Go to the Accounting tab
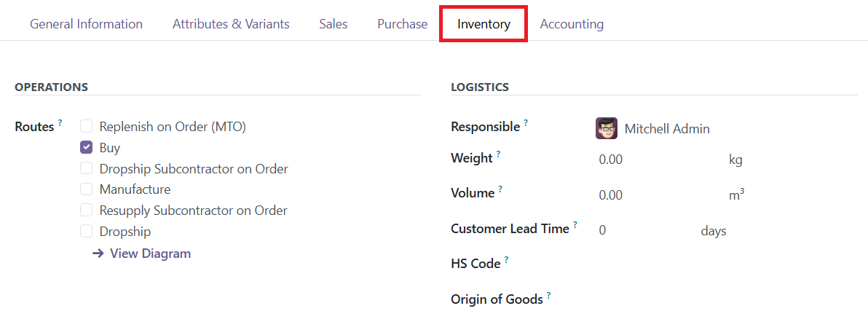 [572, 24]
